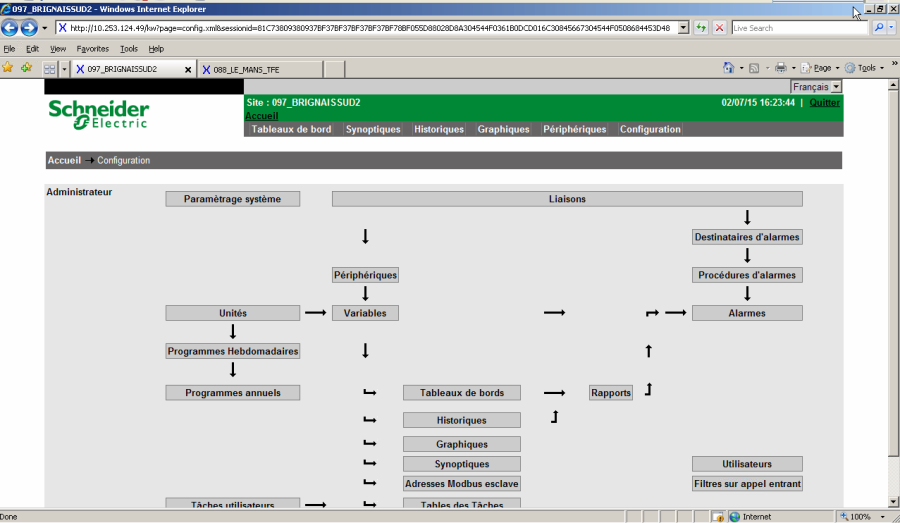Open the Quick Tabs grid icon
This screenshot has width=900, height=523.
point(48,69)
